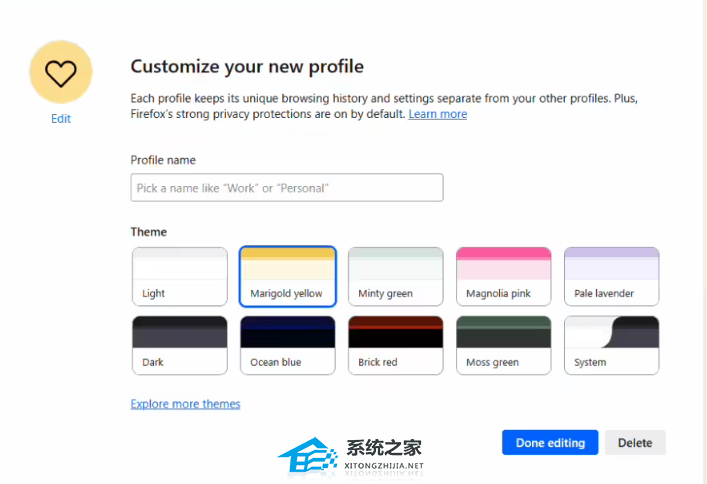The height and width of the screenshot is (484, 707).
Task: Choose the Brick red theme
Action: pos(396,346)
